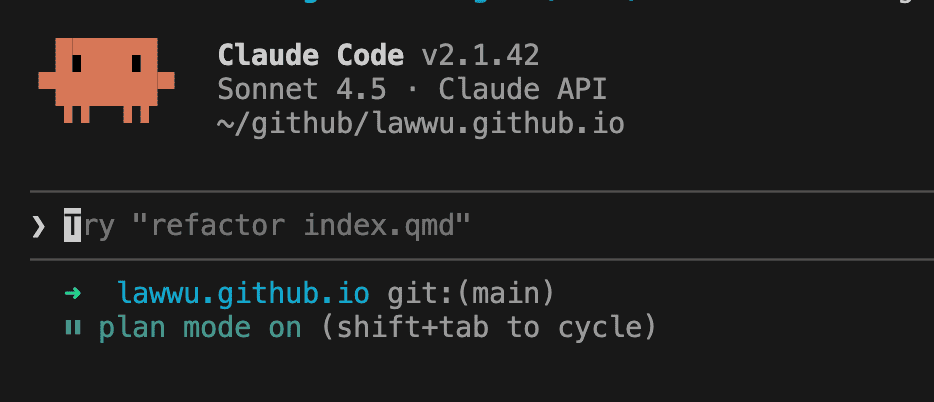This screenshot has width=934, height=402.
Task: Click the prompt chevron symbol
Action: pyautogui.click(x=39, y=226)
